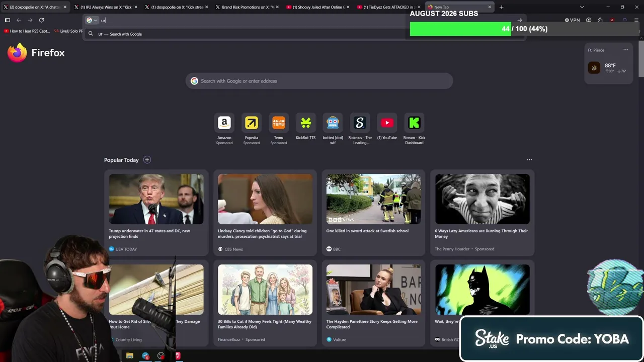The height and width of the screenshot is (362, 644).
Task: Open 'How to Hear PS5 Capt...' bookmark
Action: coord(27,31)
